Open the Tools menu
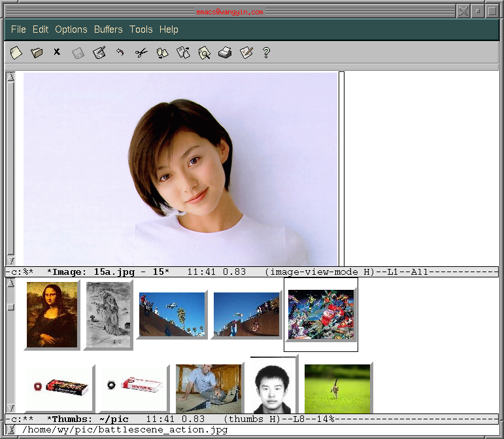 pyautogui.click(x=141, y=29)
